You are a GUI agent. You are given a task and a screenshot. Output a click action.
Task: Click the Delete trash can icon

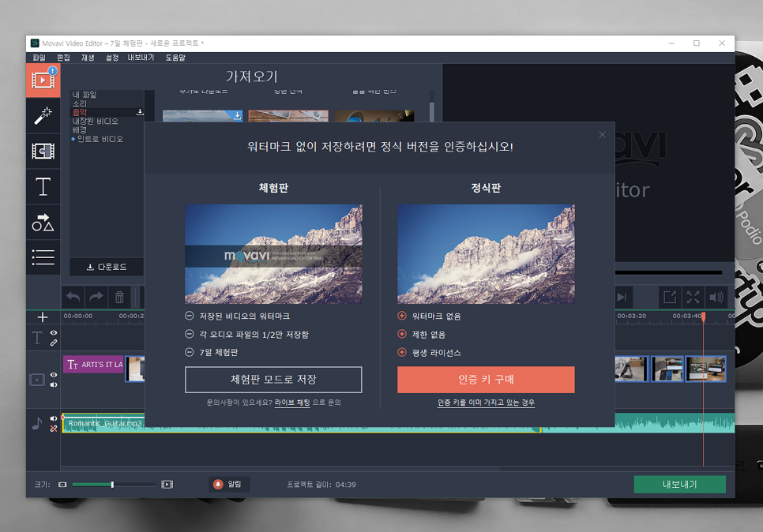(x=120, y=297)
